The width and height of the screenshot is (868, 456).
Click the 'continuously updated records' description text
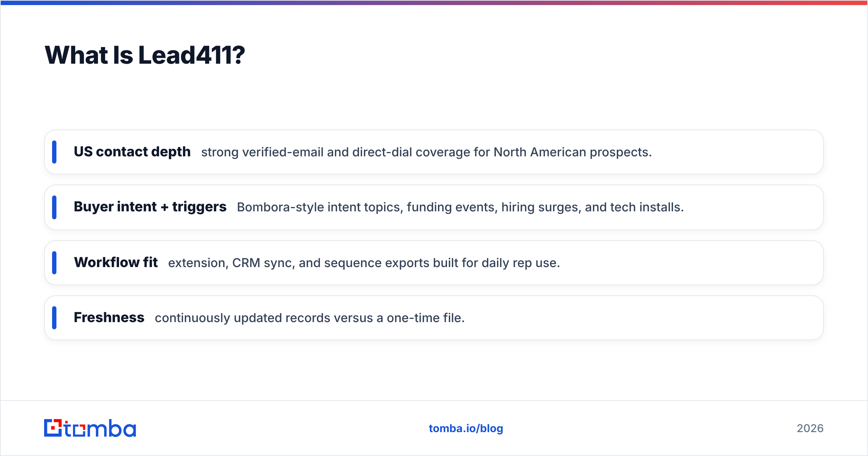pyautogui.click(x=310, y=318)
